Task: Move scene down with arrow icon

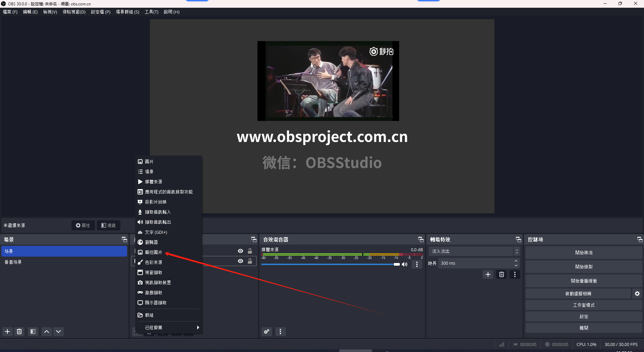Action: (x=58, y=332)
